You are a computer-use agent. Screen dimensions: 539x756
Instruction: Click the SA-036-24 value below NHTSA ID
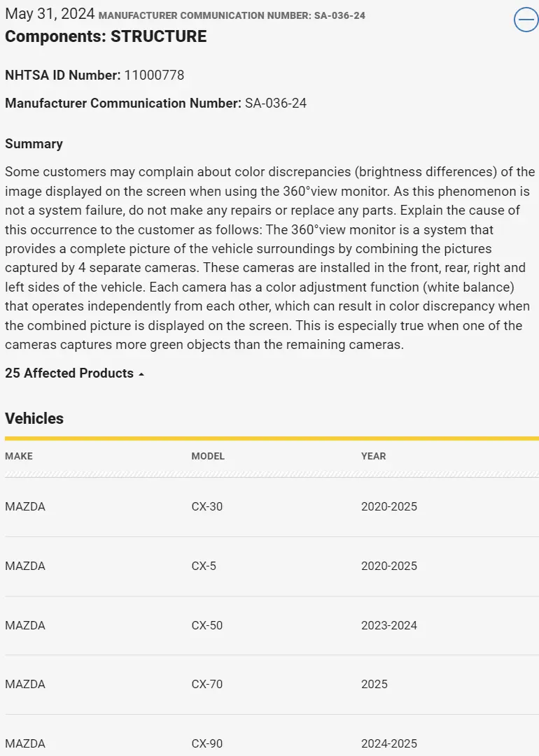pyautogui.click(x=275, y=104)
